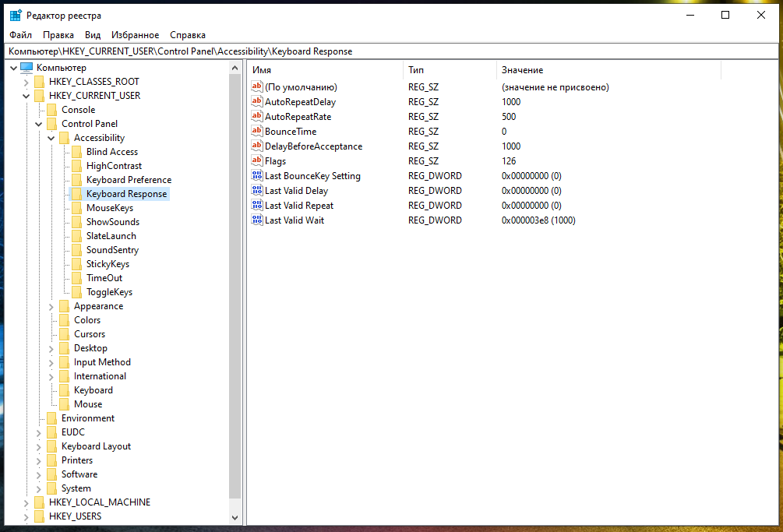Click the HighContrast folder icon
The width and height of the screenshot is (783, 532).
click(x=77, y=166)
